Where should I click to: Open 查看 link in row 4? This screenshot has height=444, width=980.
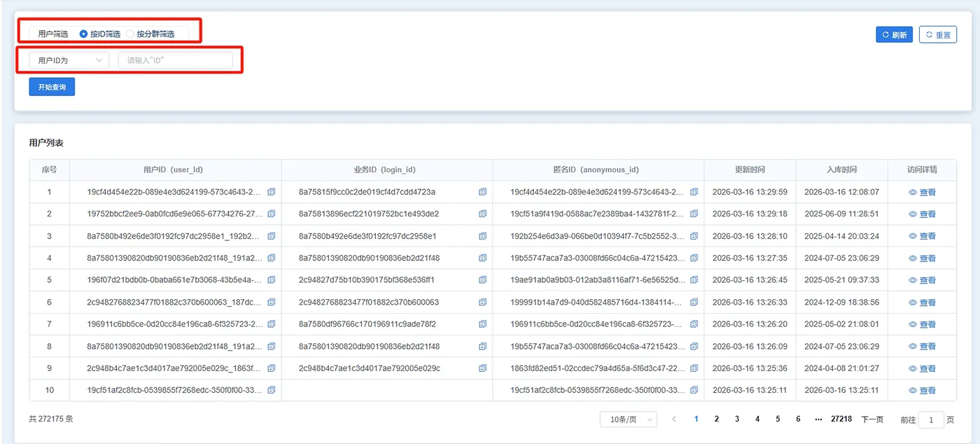pyautogui.click(x=922, y=258)
